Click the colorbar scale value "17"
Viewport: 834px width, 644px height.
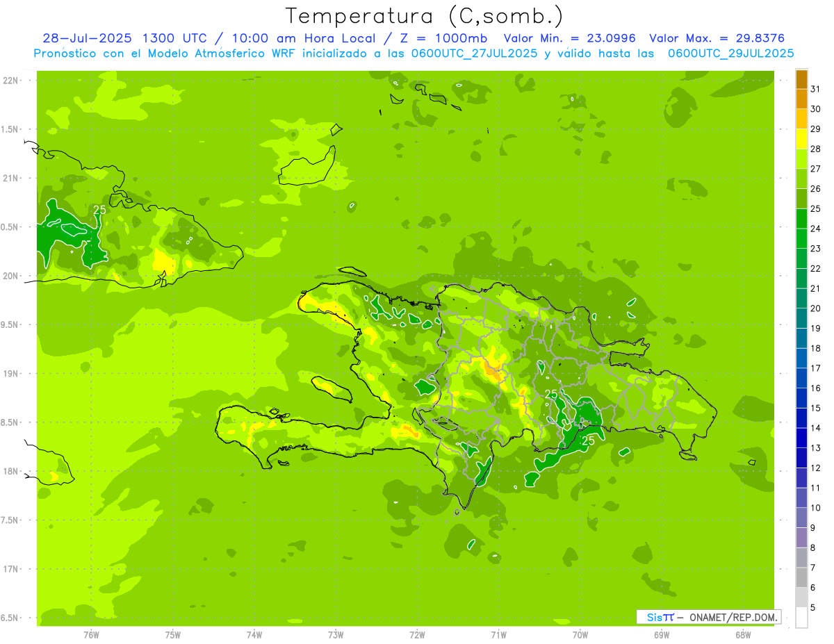click(816, 368)
